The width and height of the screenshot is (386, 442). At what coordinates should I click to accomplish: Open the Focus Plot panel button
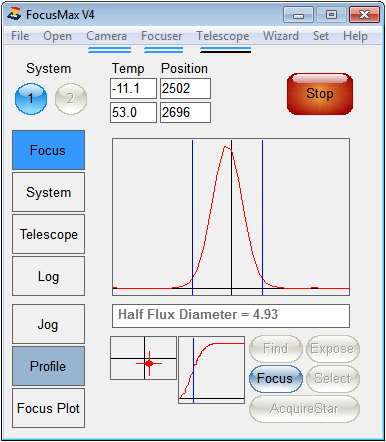tap(48, 408)
